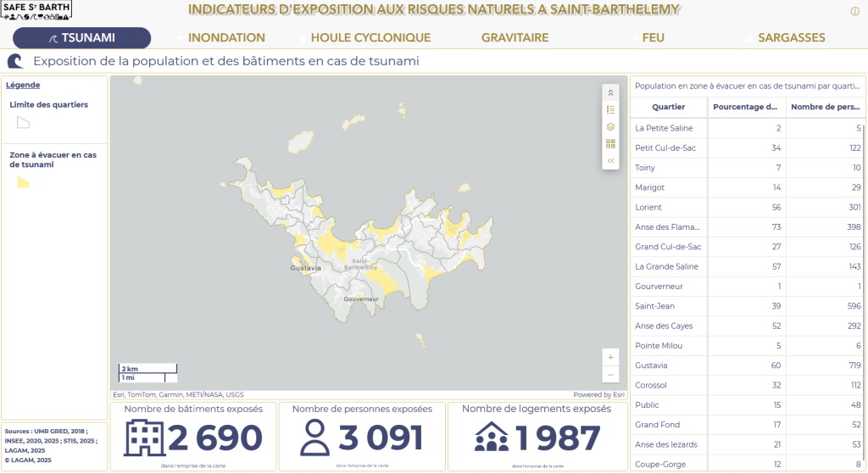
Task: Open the map layers panel
Action: pyautogui.click(x=610, y=126)
